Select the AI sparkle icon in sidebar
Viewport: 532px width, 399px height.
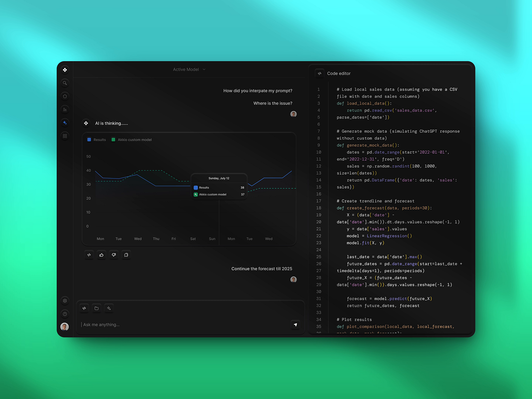pyautogui.click(x=65, y=123)
